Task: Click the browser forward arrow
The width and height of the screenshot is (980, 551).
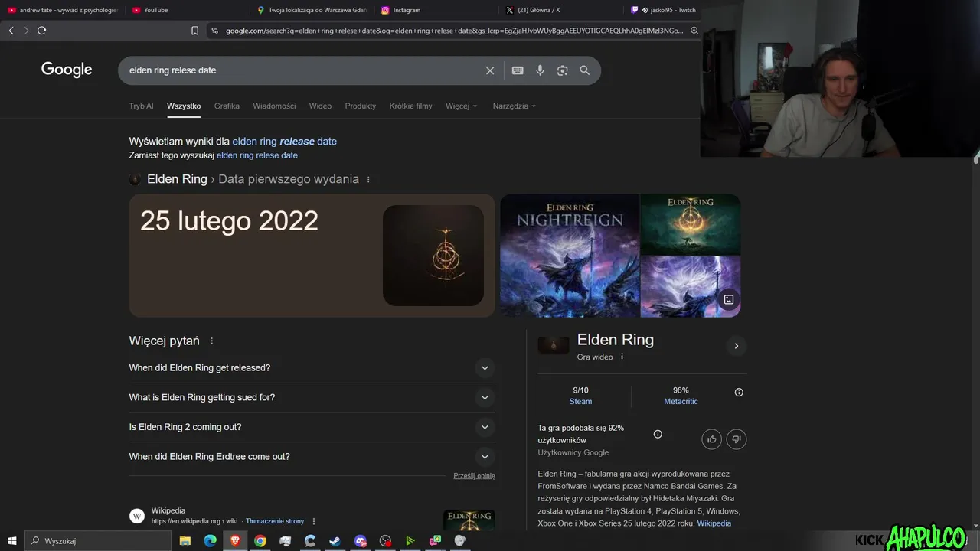Action: click(26, 31)
